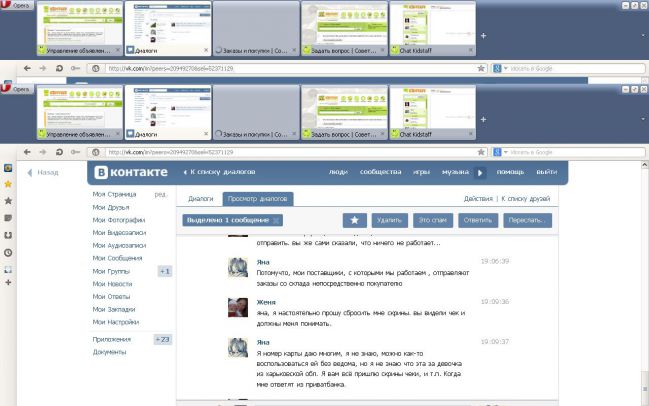Click the plus icon at the bottom of Opera's sidebar
Viewport: 649px width, 406px height.
8,283
